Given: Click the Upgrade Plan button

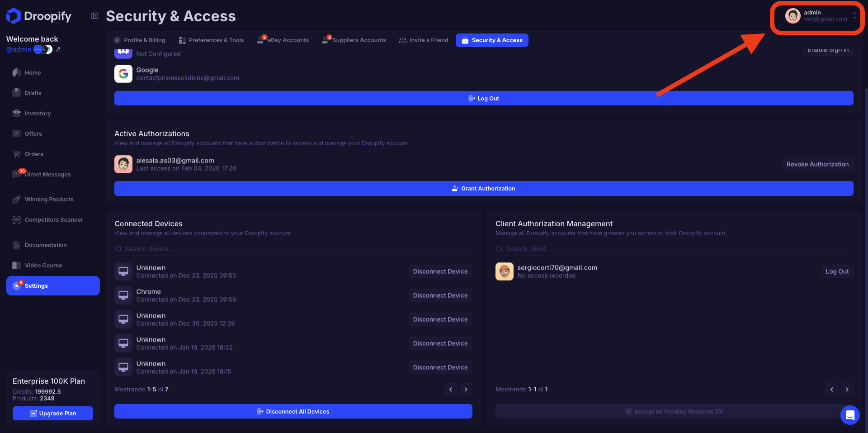Looking at the screenshot, I should tap(53, 414).
